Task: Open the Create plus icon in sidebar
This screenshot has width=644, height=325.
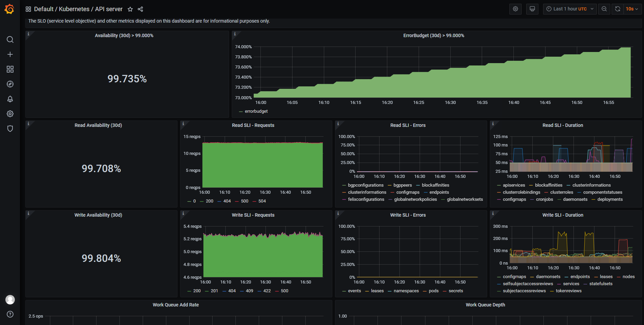Action: [x=10, y=54]
